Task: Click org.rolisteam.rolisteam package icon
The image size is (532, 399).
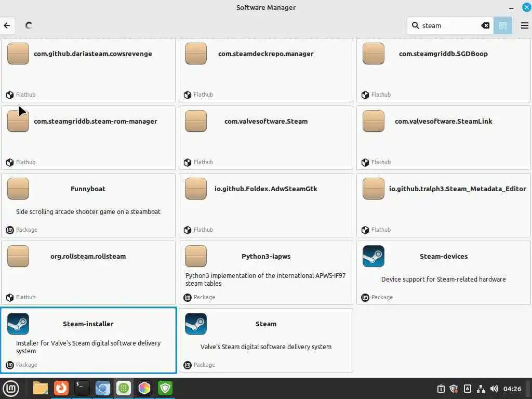Action: click(x=18, y=256)
